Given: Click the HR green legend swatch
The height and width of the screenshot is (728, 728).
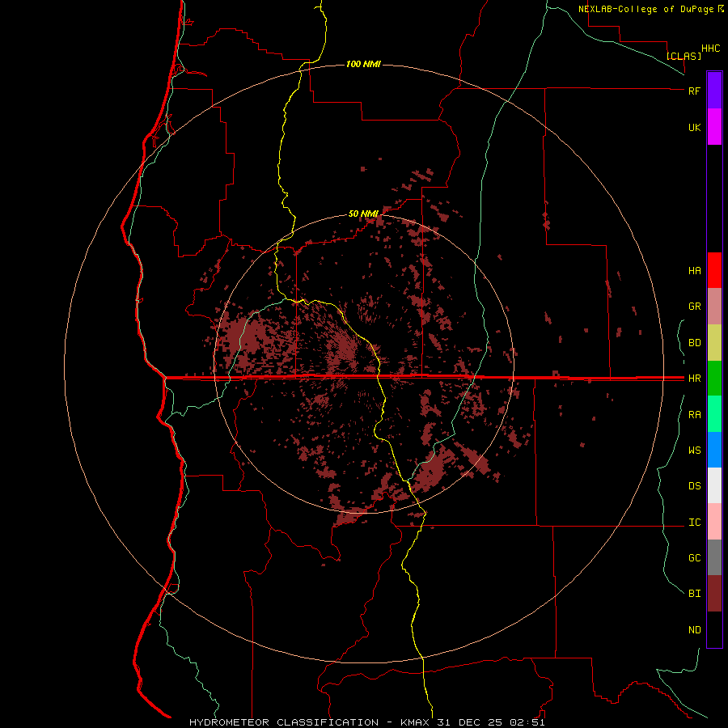Looking at the screenshot, I should pos(714,379).
